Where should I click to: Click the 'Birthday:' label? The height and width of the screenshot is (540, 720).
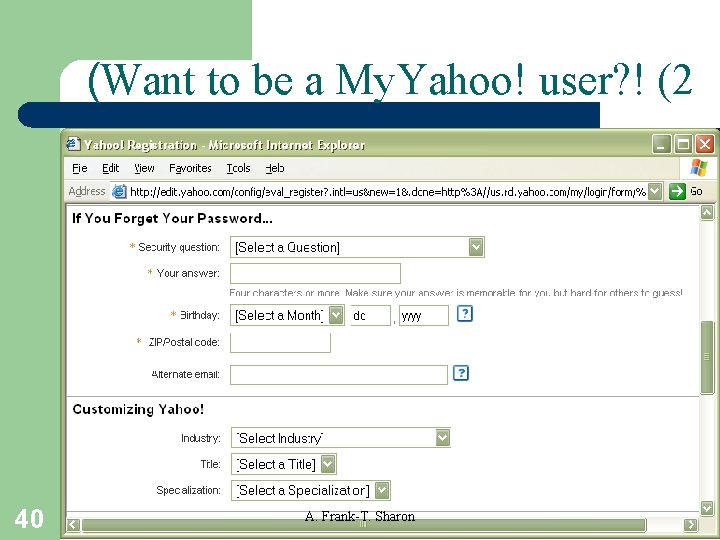[199, 315]
